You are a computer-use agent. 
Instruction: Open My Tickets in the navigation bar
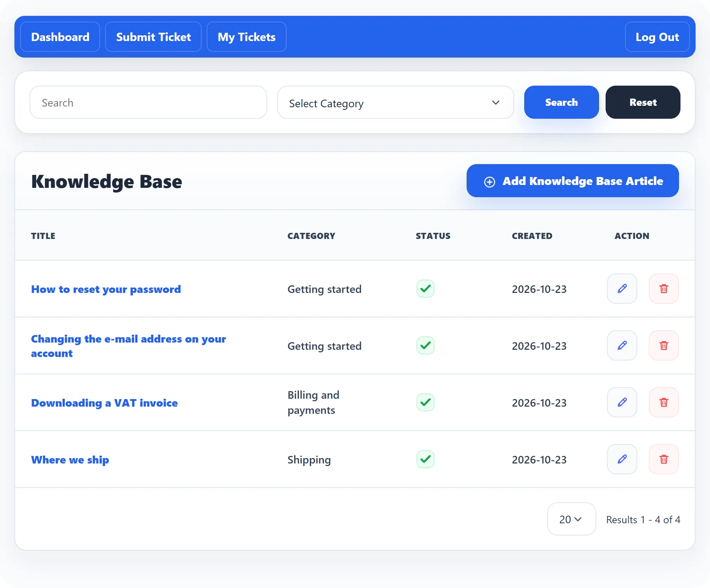click(x=247, y=37)
